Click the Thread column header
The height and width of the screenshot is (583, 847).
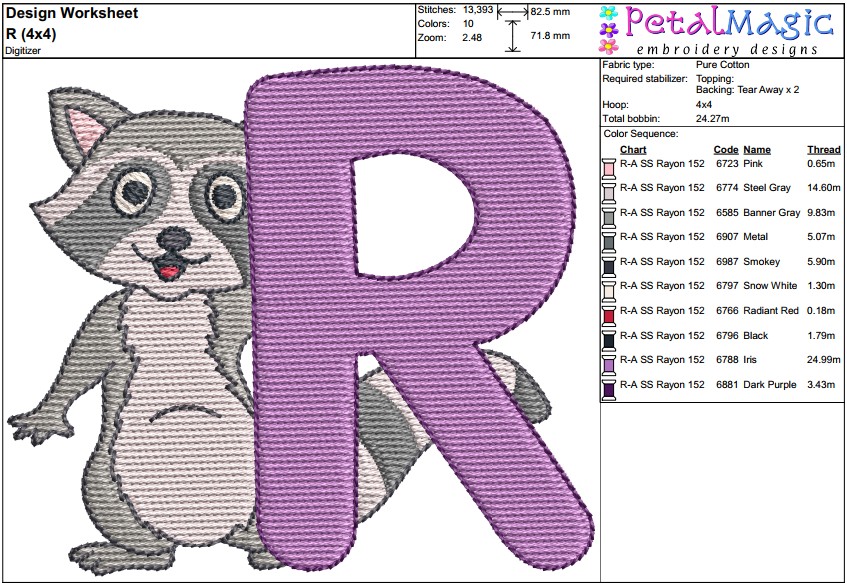824,150
